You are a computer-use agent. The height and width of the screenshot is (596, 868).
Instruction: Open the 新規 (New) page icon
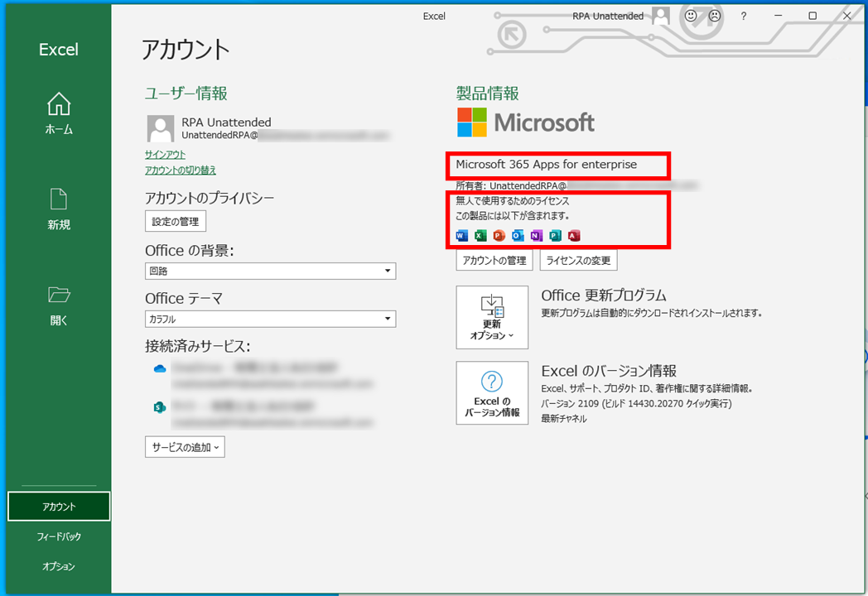[59, 199]
